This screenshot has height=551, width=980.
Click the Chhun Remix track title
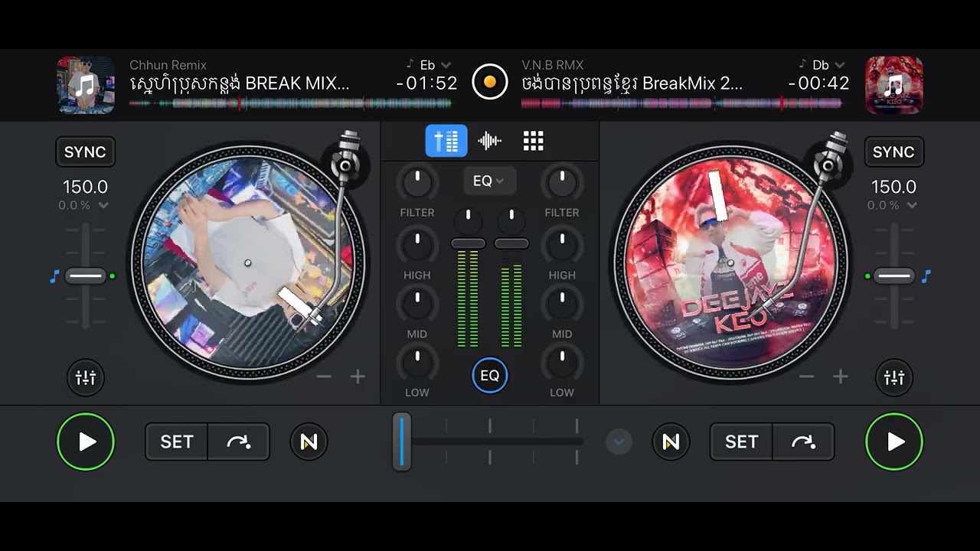(x=240, y=83)
